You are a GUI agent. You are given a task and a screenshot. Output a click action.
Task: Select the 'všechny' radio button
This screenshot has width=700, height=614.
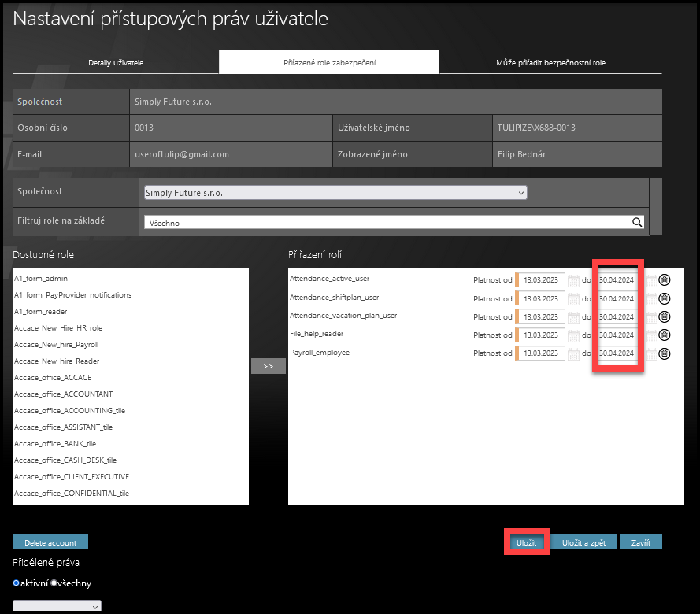click(54, 583)
